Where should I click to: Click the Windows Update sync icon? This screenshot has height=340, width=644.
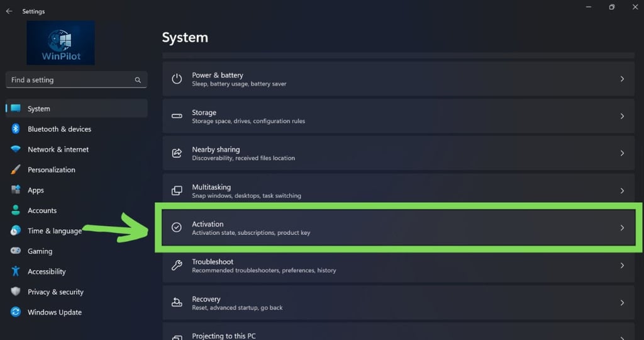[x=16, y=312]
